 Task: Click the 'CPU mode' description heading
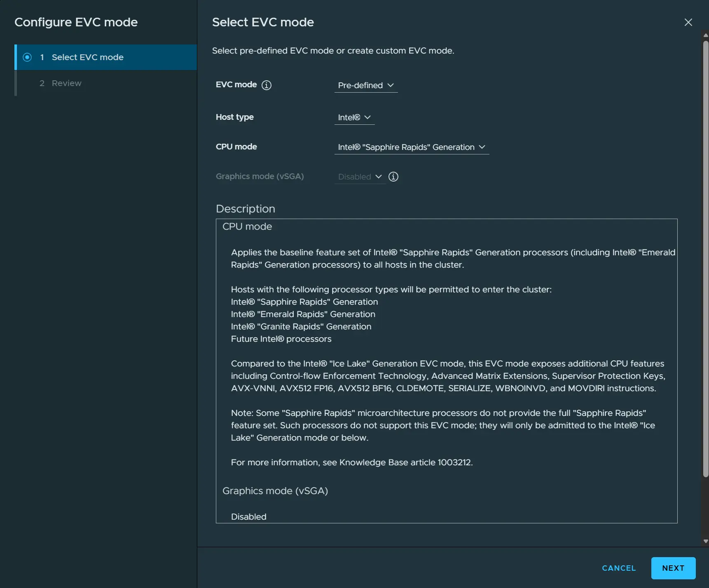coord(247,226)
